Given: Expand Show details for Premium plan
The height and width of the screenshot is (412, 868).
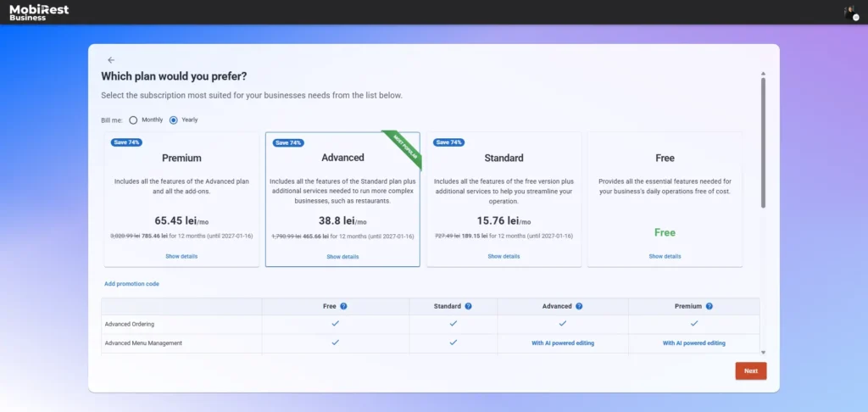Looking at the screenshot, I should tap(181, 256).
